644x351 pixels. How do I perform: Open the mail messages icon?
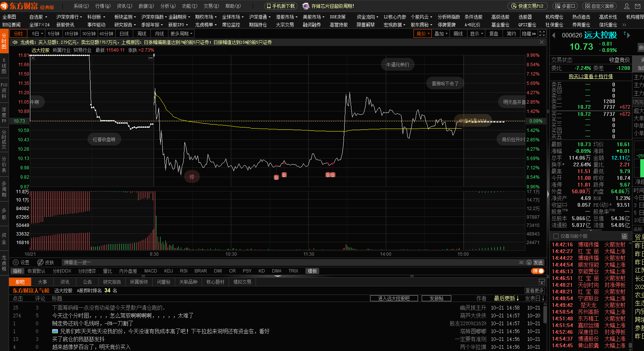638,6
